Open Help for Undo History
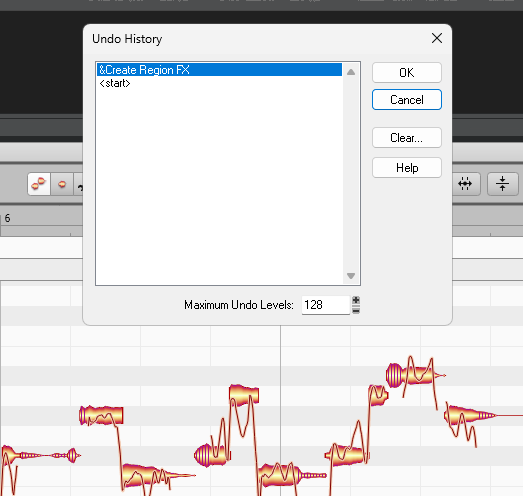 [x=407, y=167]
